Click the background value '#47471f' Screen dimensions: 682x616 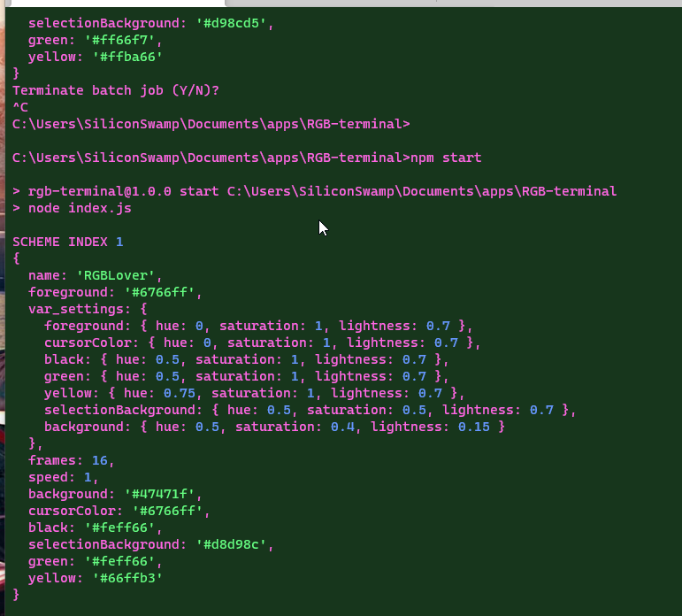(x=159, y=494)
